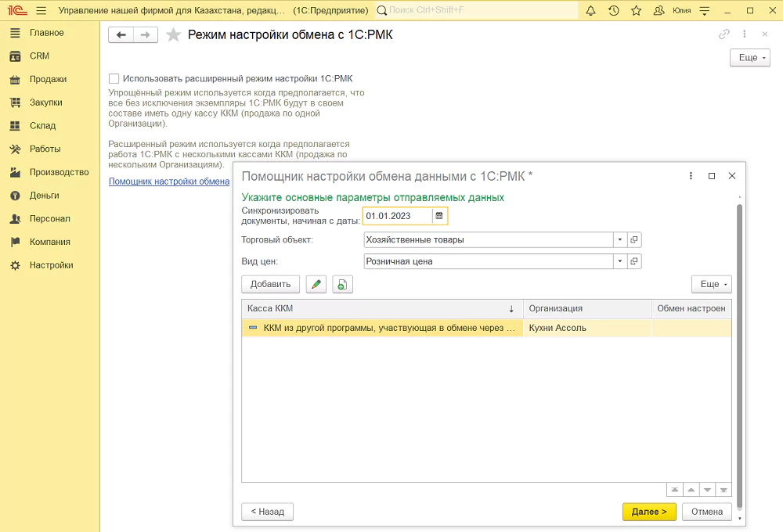Open wizard dialog three-dots menu
The image size is (783, 532).
point(691,176)
